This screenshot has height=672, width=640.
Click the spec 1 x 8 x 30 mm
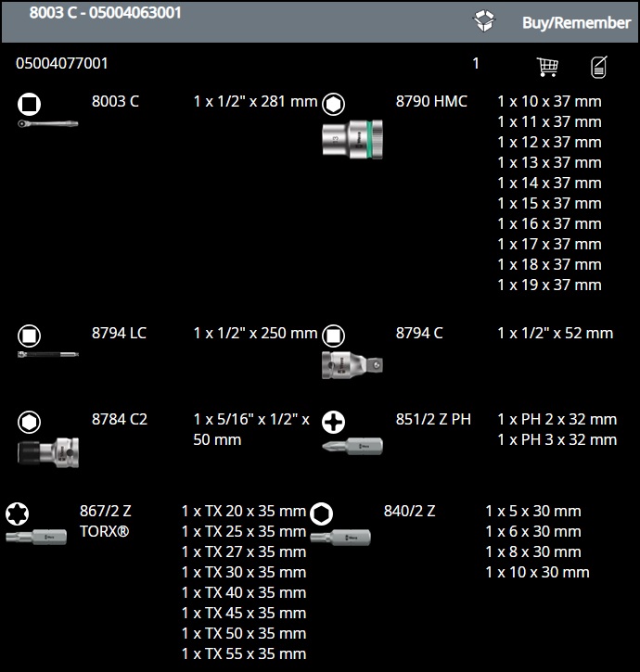[x=533, y=552]
